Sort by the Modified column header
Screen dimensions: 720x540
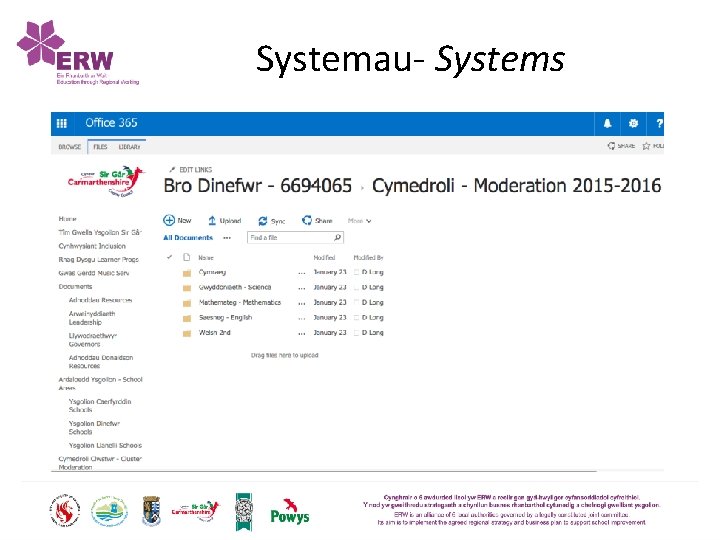coord(324,258)
